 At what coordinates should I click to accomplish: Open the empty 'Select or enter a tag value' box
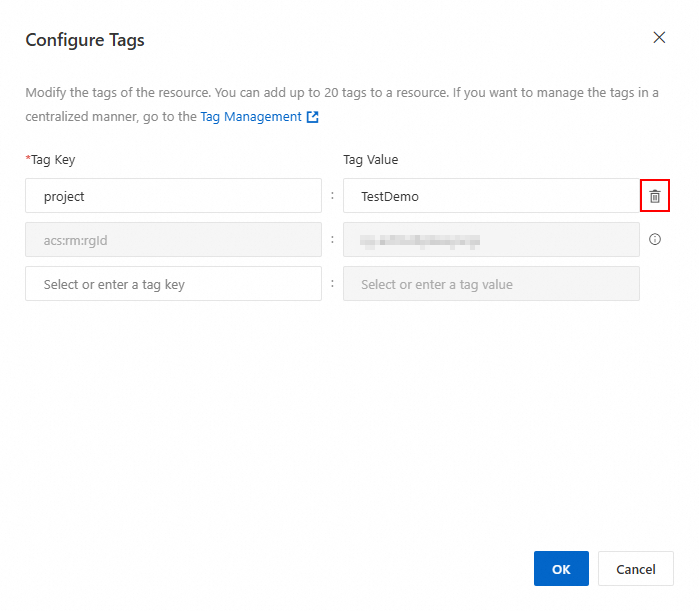[x=490, y=284]
